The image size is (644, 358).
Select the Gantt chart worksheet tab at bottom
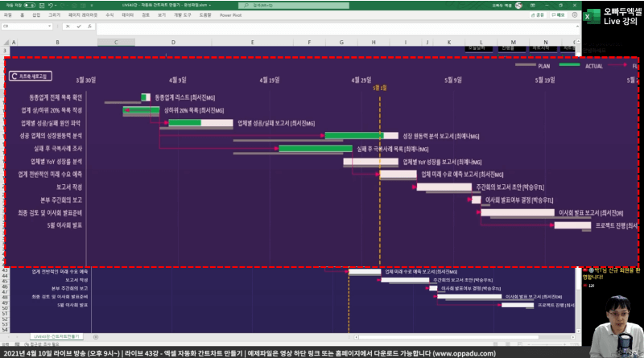[56, 335]
